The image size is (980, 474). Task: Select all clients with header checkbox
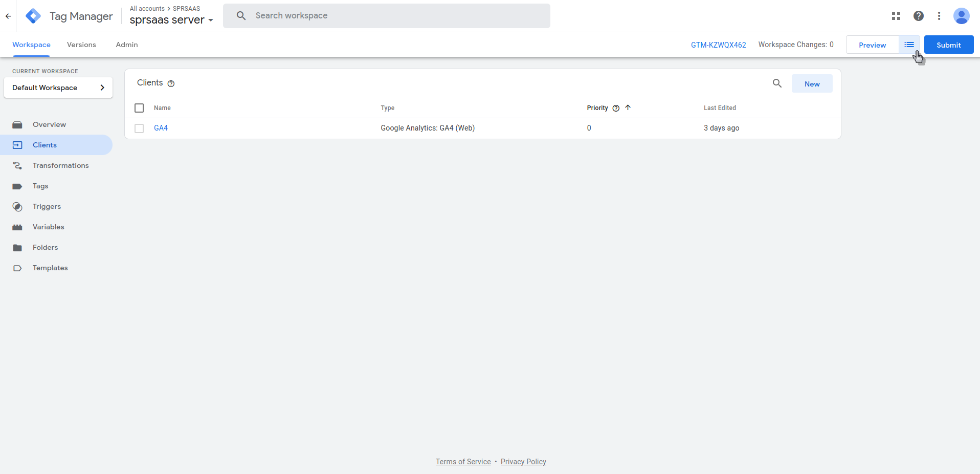(139, 108)
